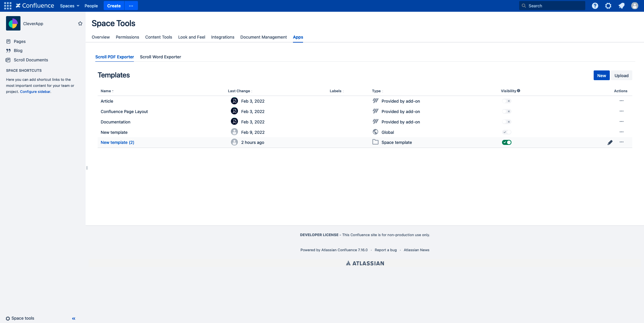The height and width of the screenshot is (323, 644).
Task: Open the Permissions tab
Action: pyautogui.click(x=127, y=37)
